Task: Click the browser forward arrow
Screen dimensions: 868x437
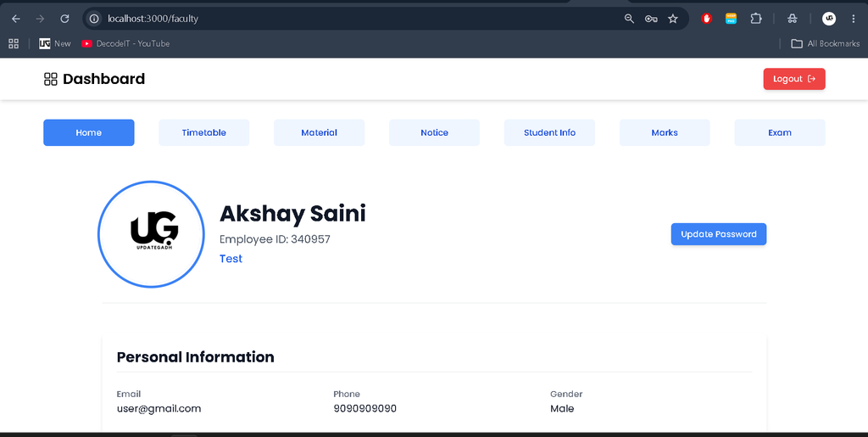Action: pos(40,19)
